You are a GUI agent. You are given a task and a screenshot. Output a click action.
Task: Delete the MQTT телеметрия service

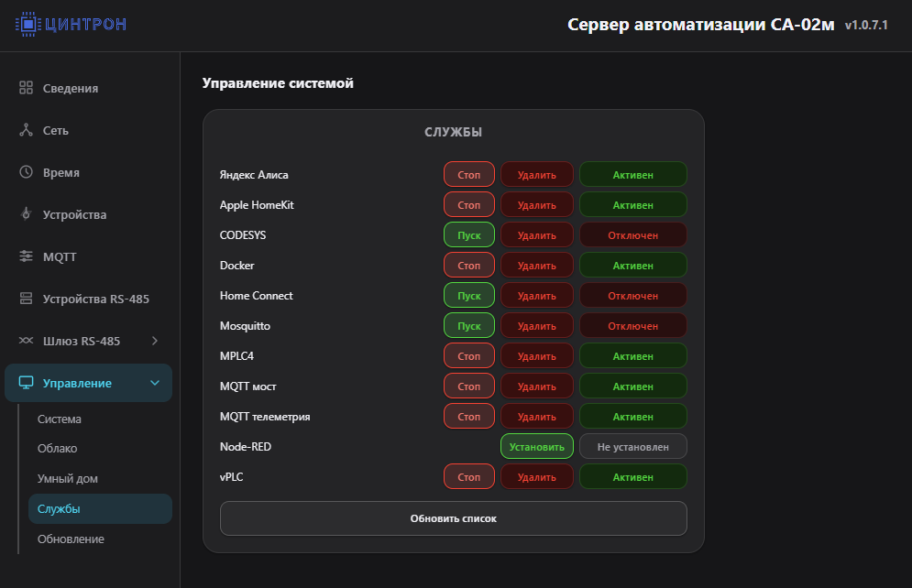click(x=537, y=416)
